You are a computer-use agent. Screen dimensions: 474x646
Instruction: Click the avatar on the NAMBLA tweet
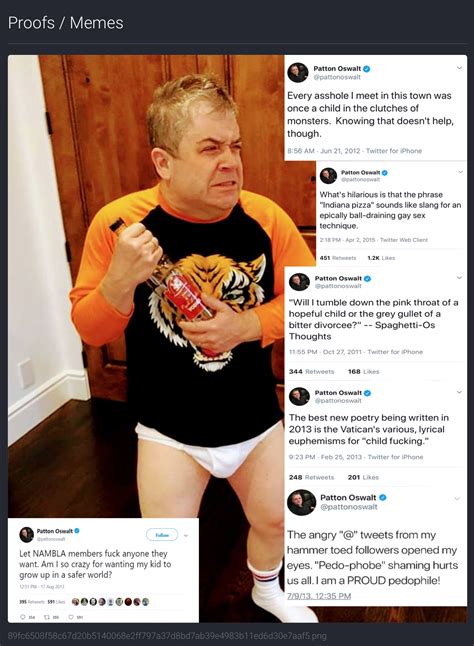26,534
